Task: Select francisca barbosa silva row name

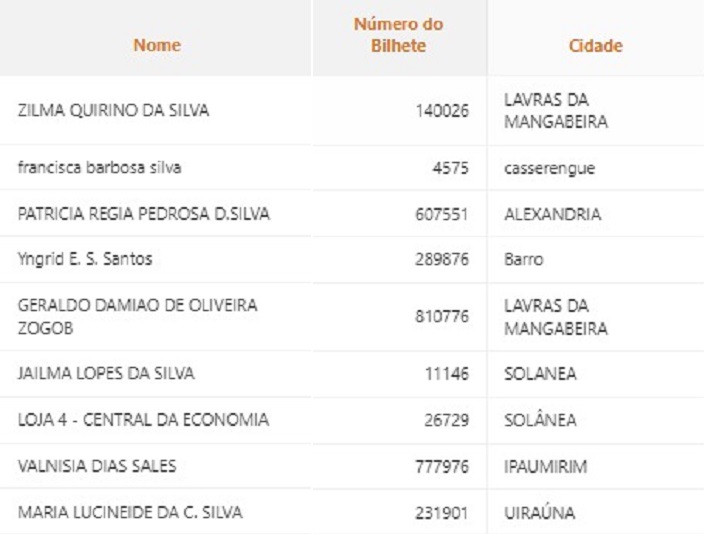Action: (100, 168)
